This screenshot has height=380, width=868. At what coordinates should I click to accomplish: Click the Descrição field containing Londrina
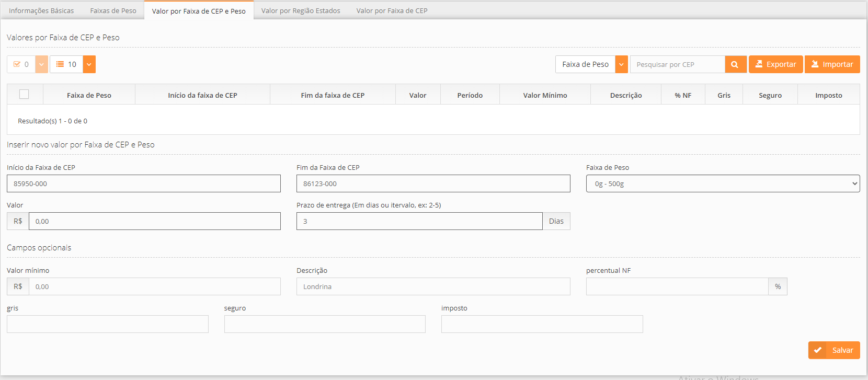coord(433,286)
